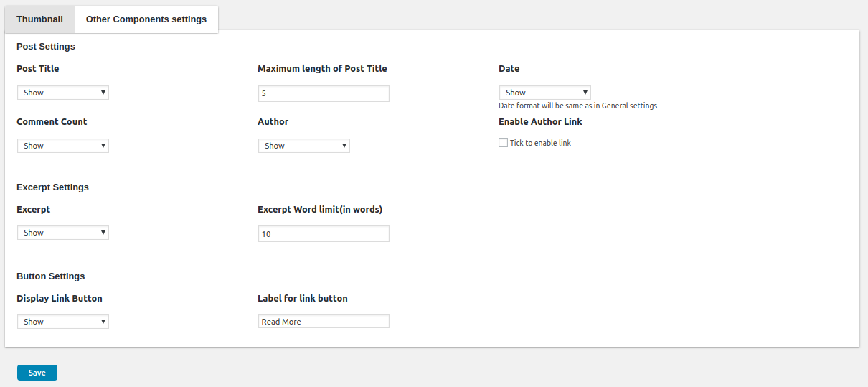Screen dimensions: 868x387
Task: Click the 'Post Settings' section heading
Action: tap(46, 47)
